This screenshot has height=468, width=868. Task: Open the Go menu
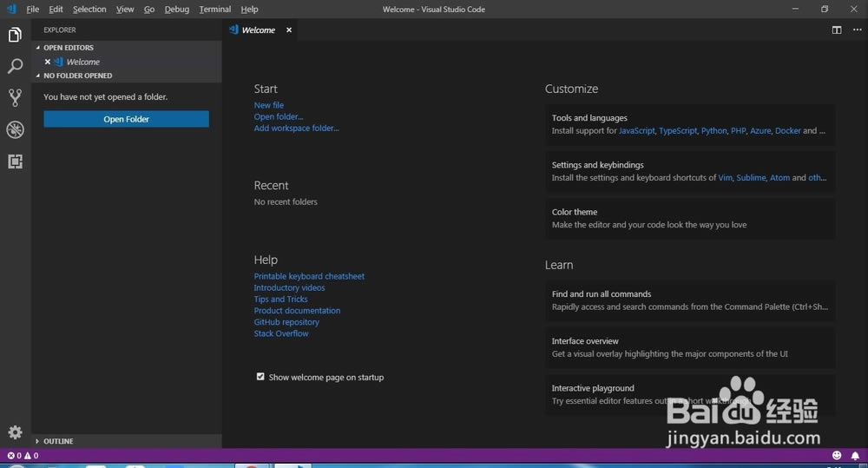click(x=149, y=9)
